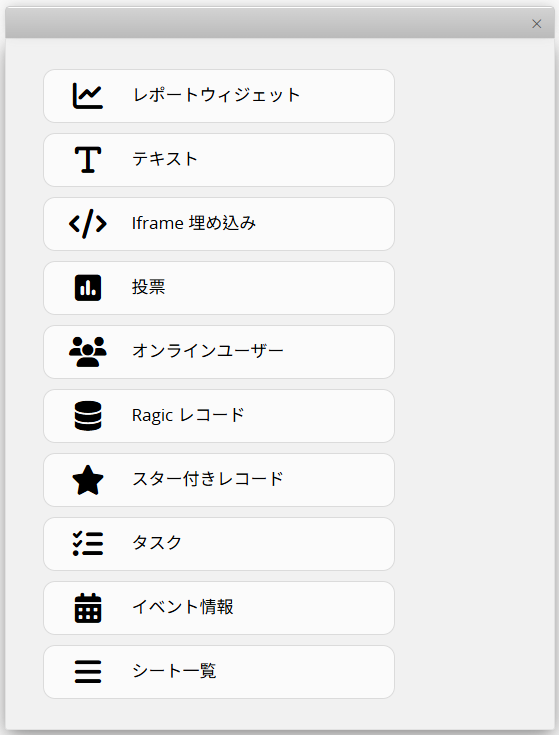Click the calendar icon
Viewport: 559px width, 735px height.
click(88, 608)
